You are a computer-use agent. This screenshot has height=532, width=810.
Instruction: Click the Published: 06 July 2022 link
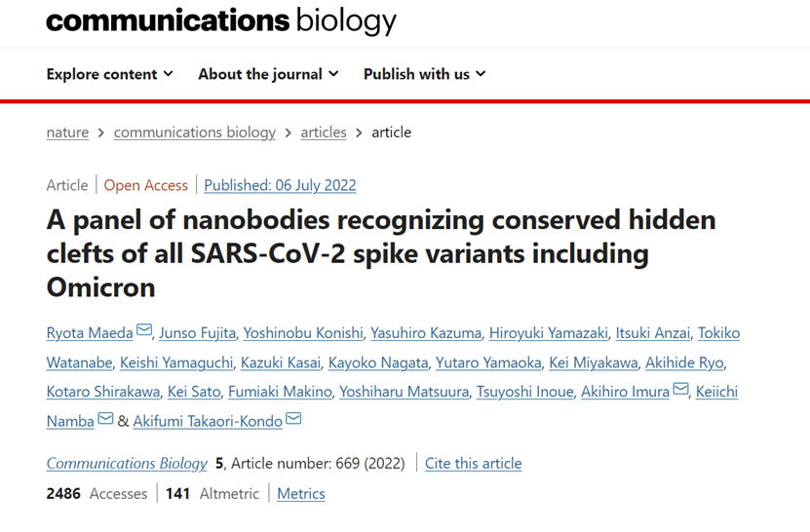280,185
